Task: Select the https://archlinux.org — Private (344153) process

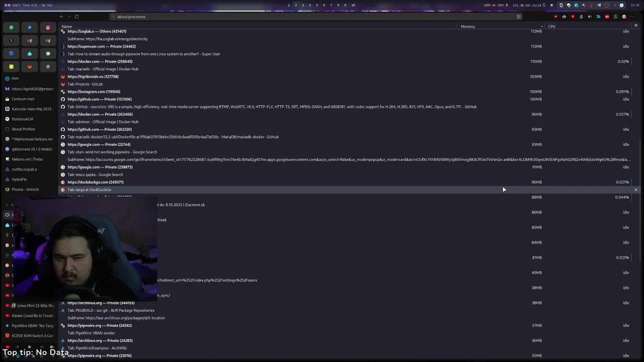Action: click(x=349, y=303)
